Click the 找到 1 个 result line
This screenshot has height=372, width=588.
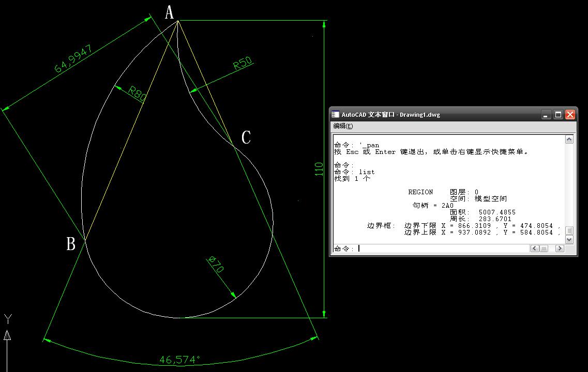tap(352, 179)
